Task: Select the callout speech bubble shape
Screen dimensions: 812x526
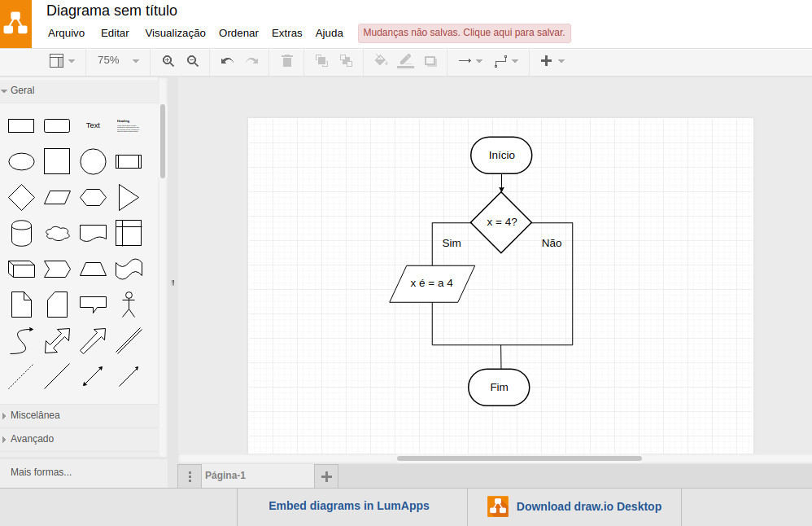Action: pos(94,305)
